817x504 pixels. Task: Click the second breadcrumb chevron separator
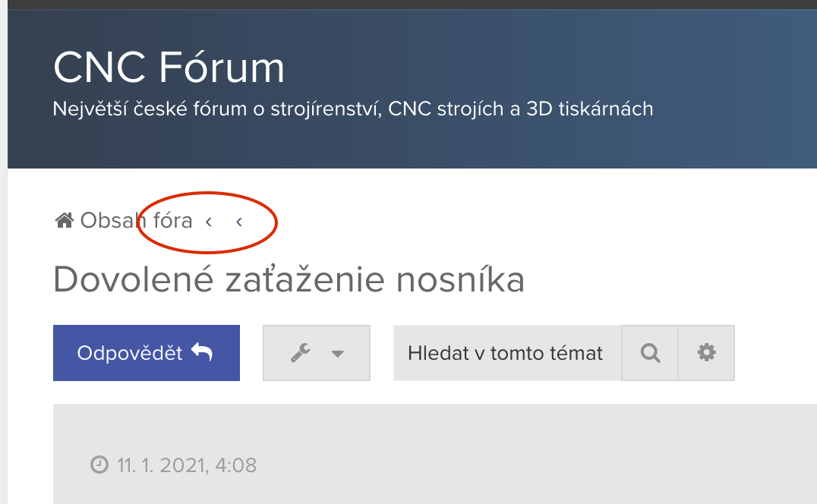coord(239,222)
